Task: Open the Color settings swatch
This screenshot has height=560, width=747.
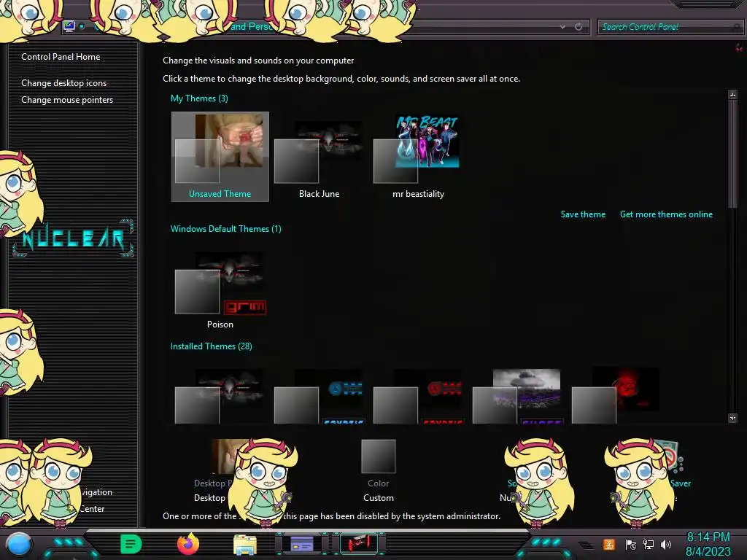Action: coord(379,456)
